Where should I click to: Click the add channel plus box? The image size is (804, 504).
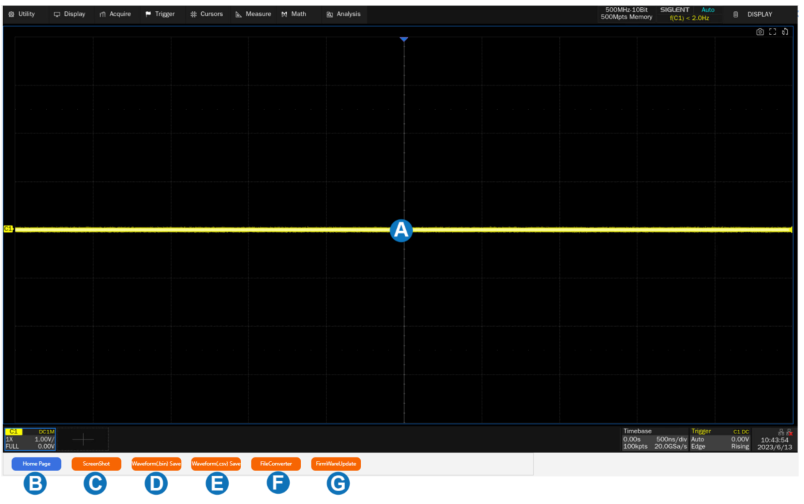(83, 439)
